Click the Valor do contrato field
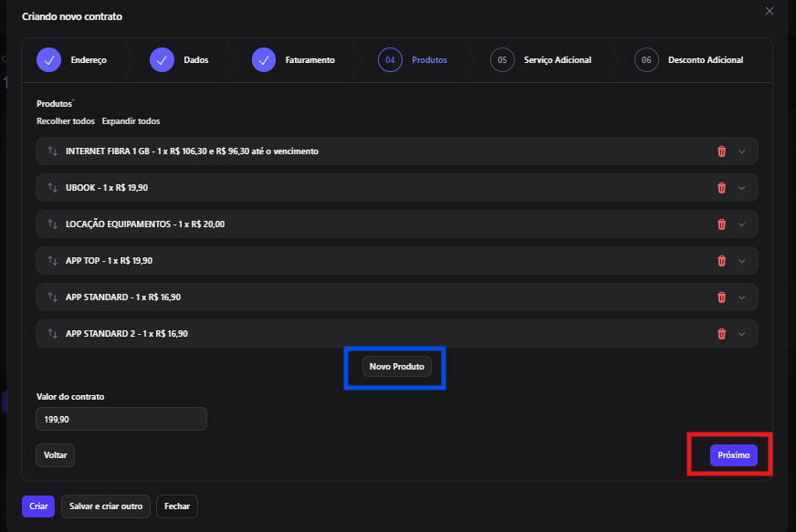The image size is (796, 532). [x=121, y=420]
